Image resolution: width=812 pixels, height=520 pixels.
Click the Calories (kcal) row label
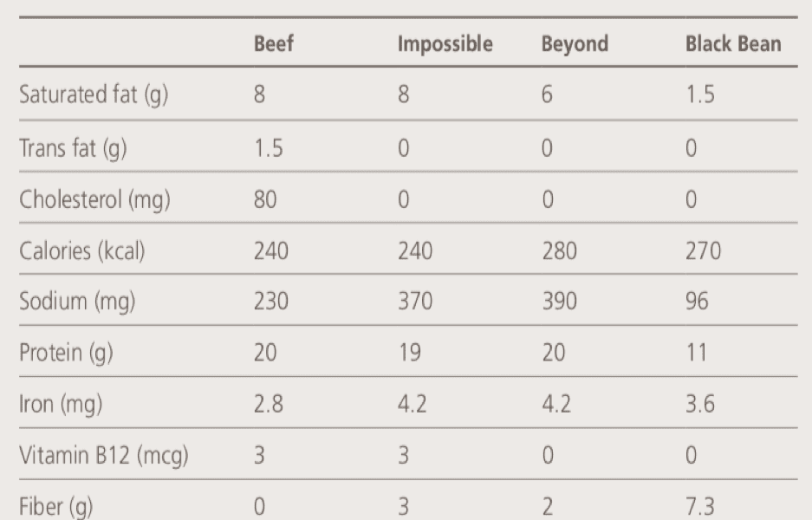81,251
